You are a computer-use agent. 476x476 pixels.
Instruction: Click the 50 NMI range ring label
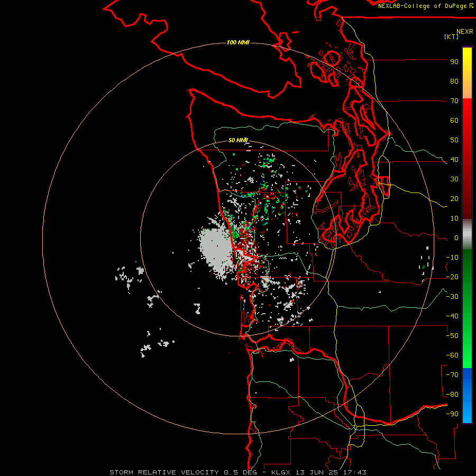point(238,140)
